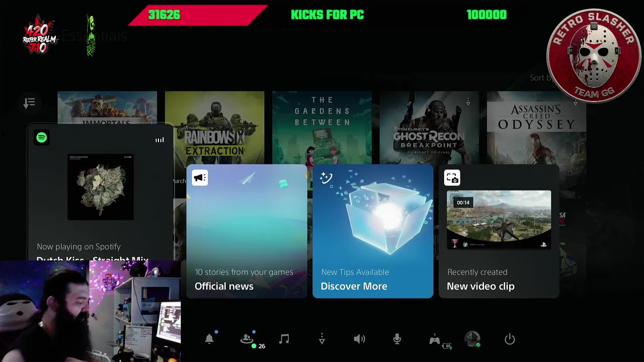
Task: Open Game Base friends icon showing 26
Action: coord(248,339)
